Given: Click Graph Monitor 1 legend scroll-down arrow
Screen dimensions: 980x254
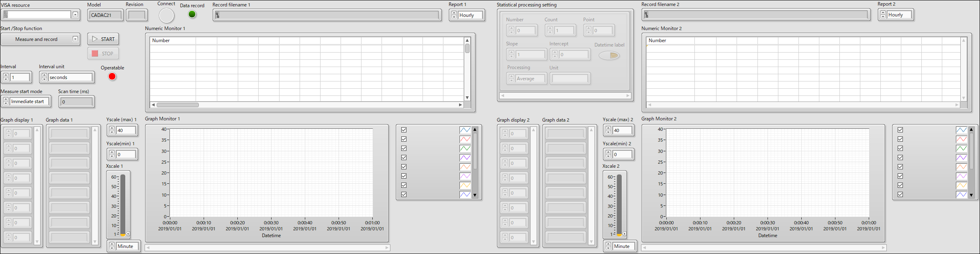Looking at the screenshot, I should (x=475, y=195).
